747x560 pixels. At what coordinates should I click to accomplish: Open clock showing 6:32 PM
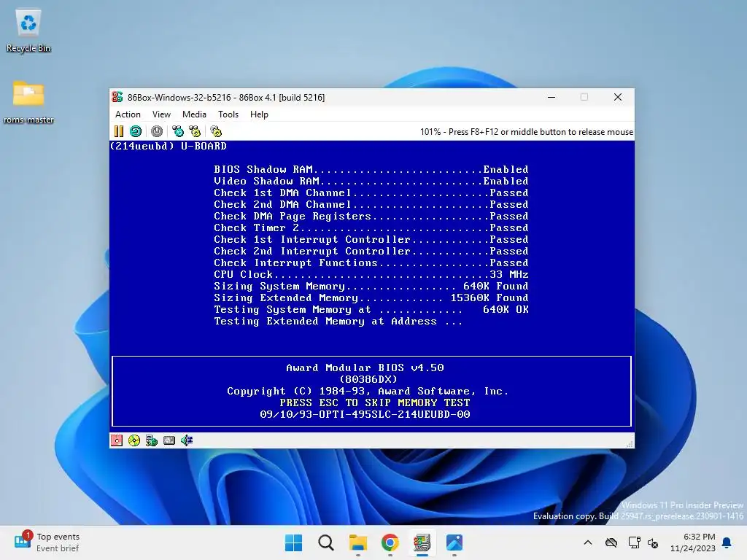693,542
